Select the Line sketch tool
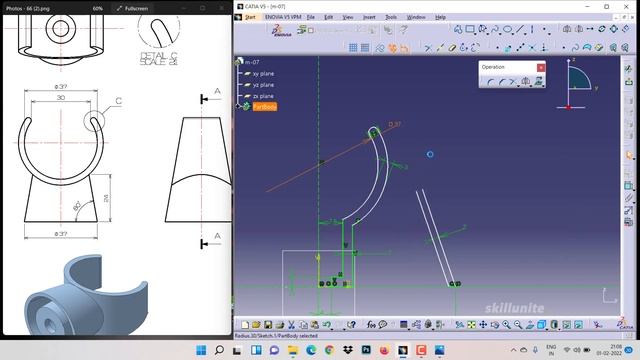 [x=520, y=29]
